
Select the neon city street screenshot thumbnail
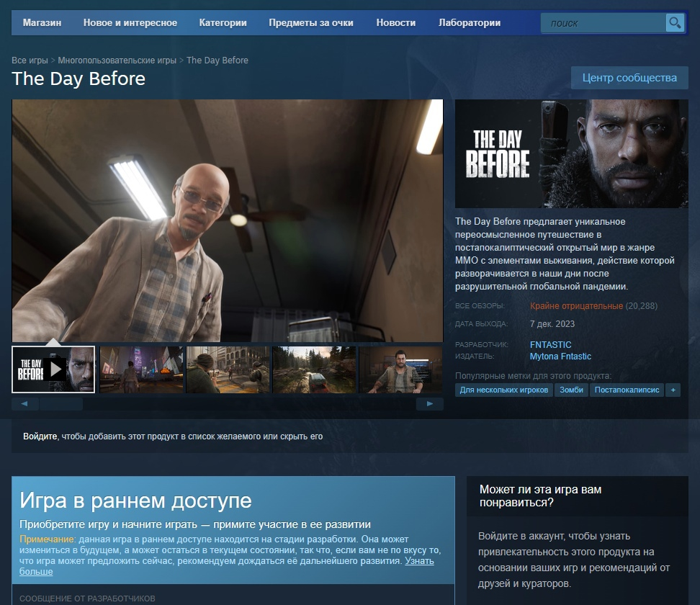click(141, 369)
